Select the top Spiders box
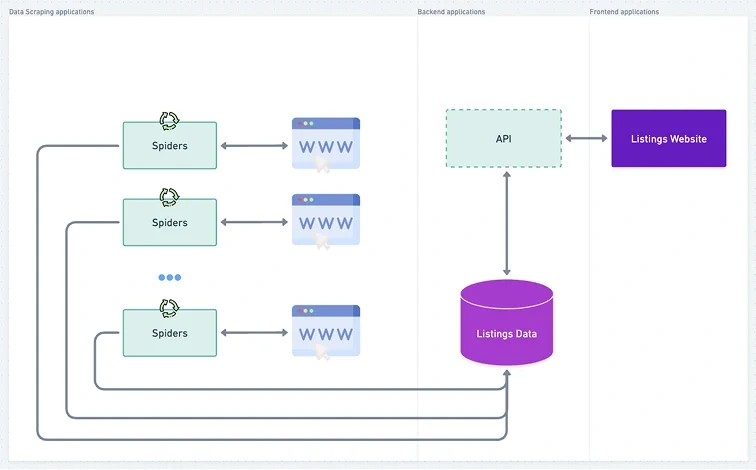The height and width of the screenshot is (470, 756). click(x=170, y=146)
